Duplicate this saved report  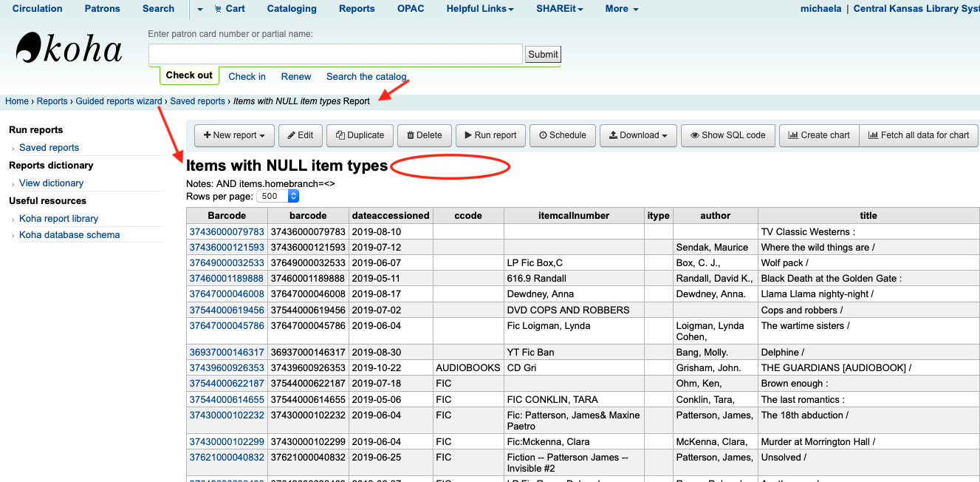[360, 135]
